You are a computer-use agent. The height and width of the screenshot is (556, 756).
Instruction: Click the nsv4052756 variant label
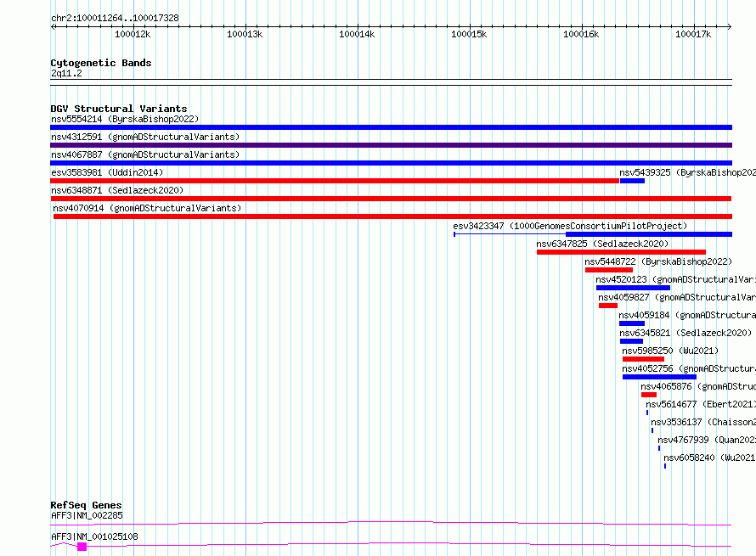pyautogui.click(x=689, y=368)
